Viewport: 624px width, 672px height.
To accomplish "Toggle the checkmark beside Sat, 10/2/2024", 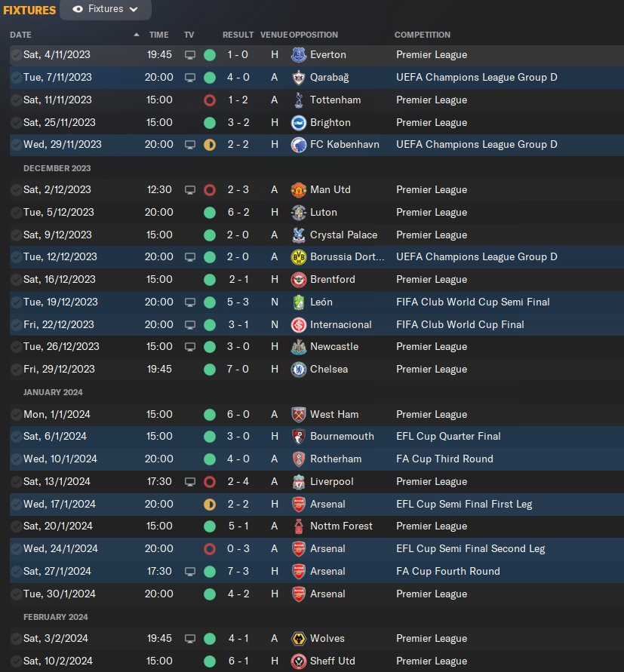I will [16, 661].
